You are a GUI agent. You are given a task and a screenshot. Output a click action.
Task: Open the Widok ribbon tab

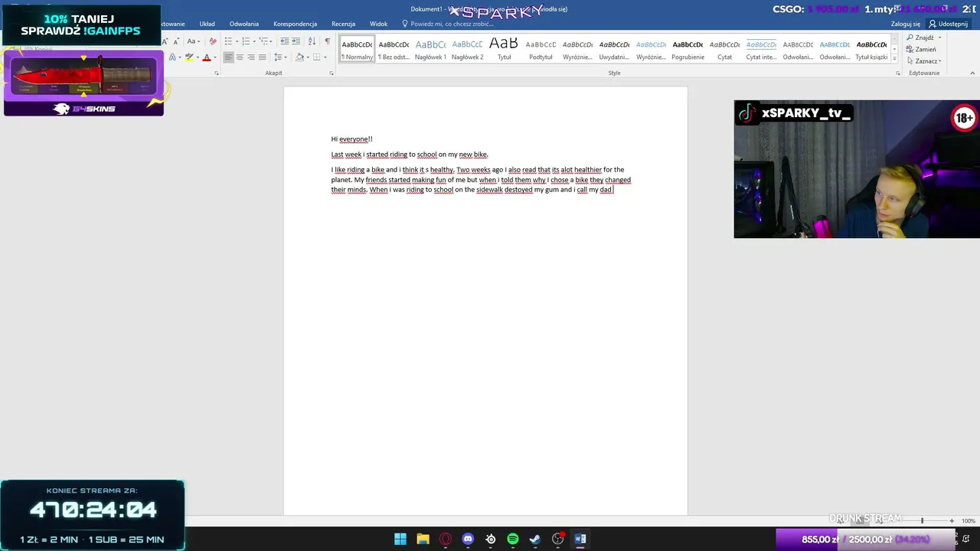click(x=378, y=24)
